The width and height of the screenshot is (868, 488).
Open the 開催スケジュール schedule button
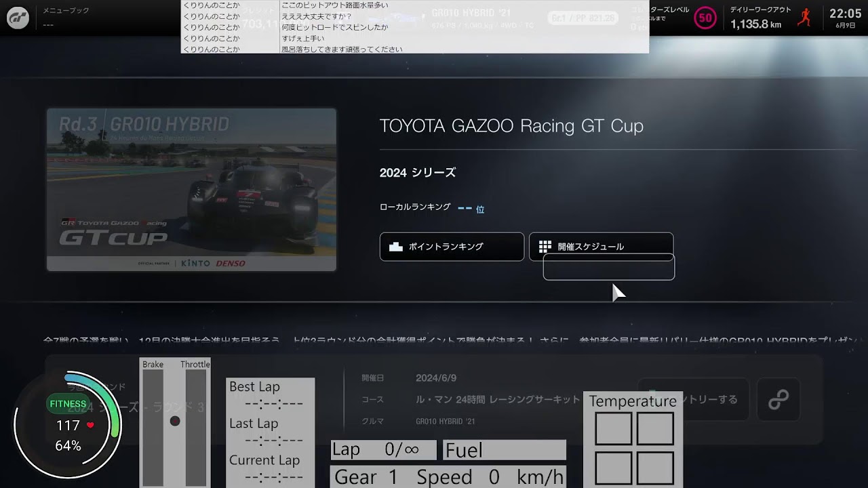pos(601,247)
